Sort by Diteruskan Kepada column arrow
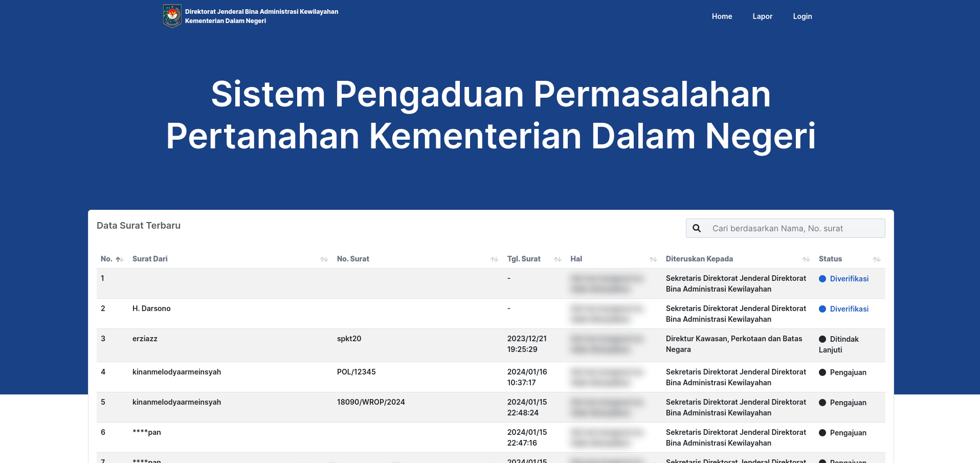The width and height of the screenshot is (980, 463). click(806, 259)
